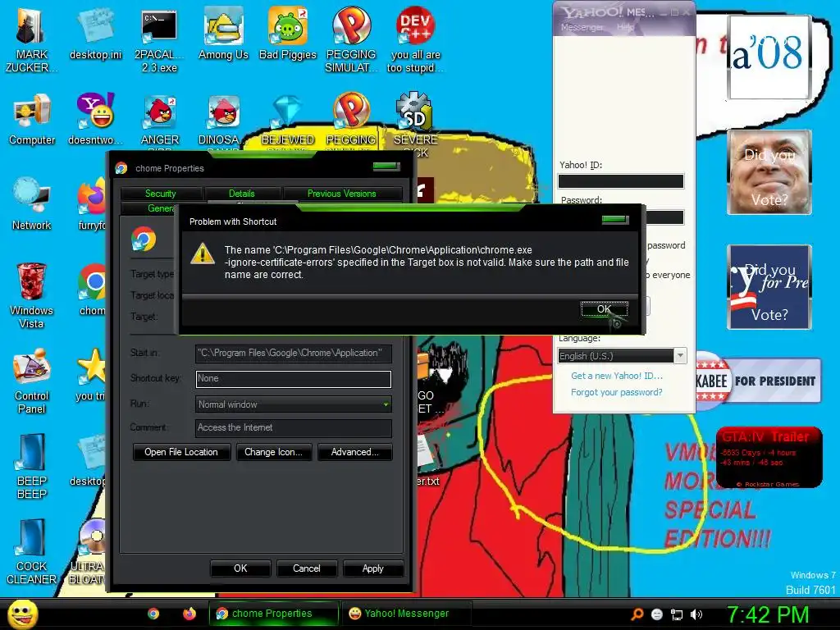The width and height of the screenshot is (840, 630).
Task: Click the 'Did you Vote?' face photo gadget
Action: (x=769, y=172)
